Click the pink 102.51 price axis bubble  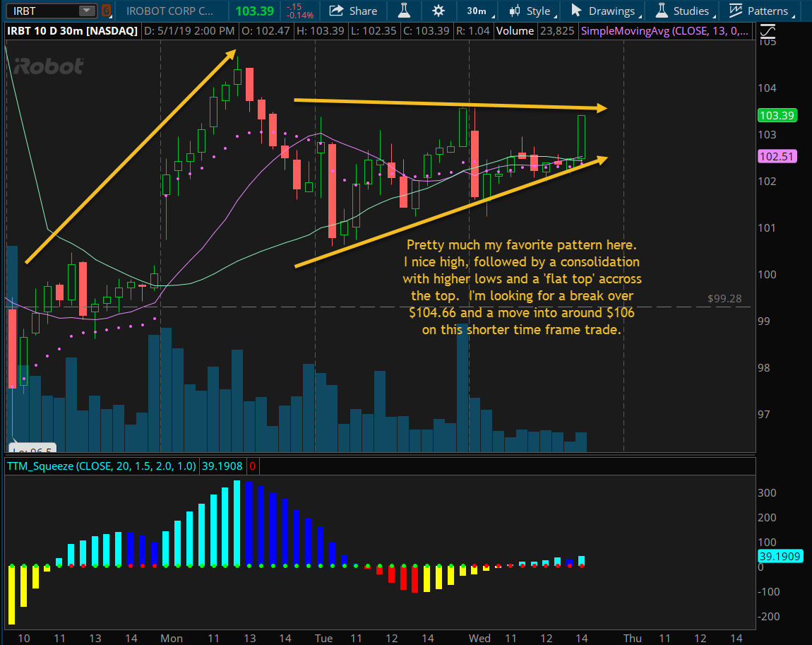(x=777, y=156)
